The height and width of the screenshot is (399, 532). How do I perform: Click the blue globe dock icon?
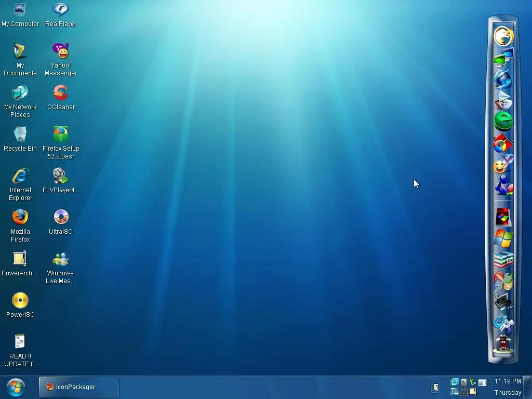pos(503,78)
